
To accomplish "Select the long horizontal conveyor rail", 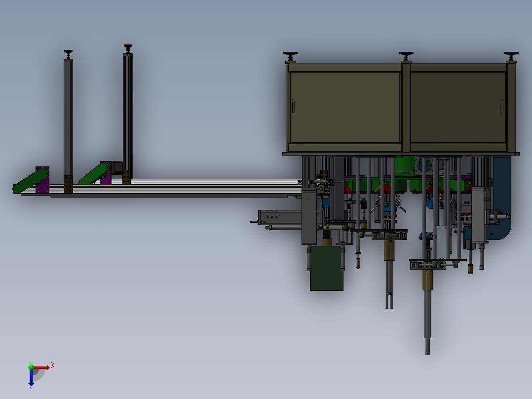I will click(x=161, y=188).
